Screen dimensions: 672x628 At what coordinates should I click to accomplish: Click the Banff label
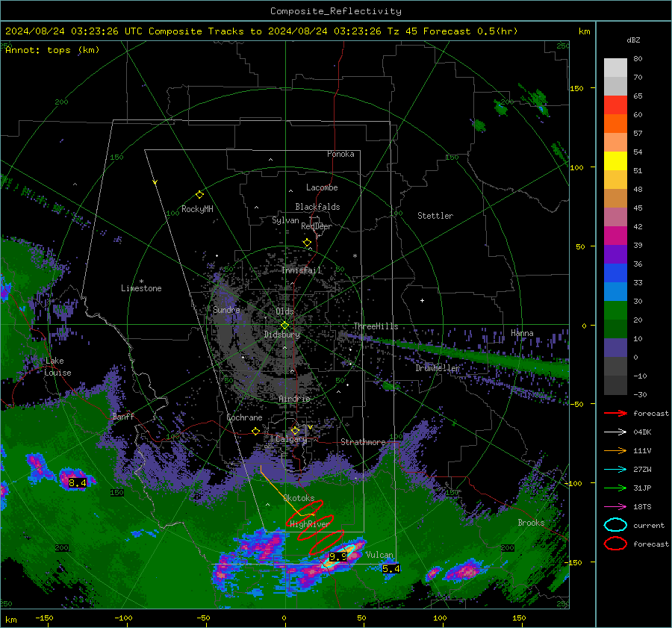[x=123, y=416]
